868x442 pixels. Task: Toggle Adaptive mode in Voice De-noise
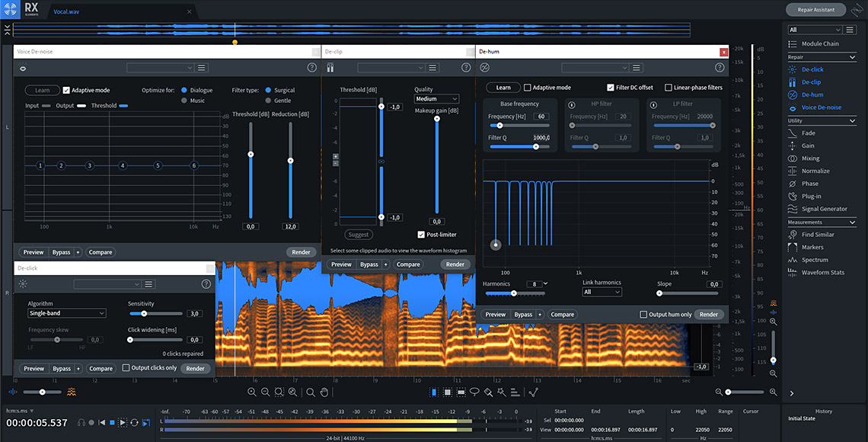click(x=66, y=90)
